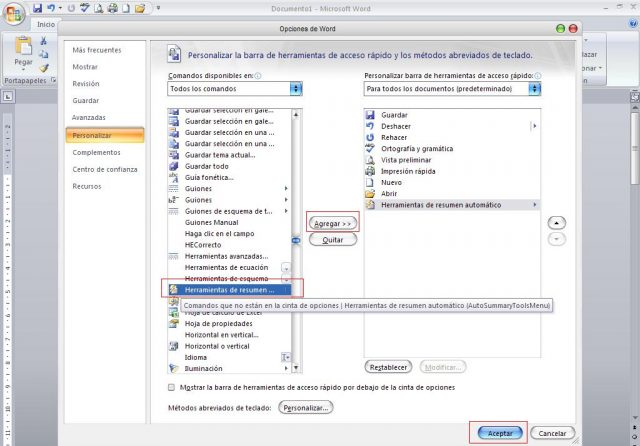Click spelling check icon in quick access toolbar
Viewport: 640px width, 446px height.
(85, 8)
